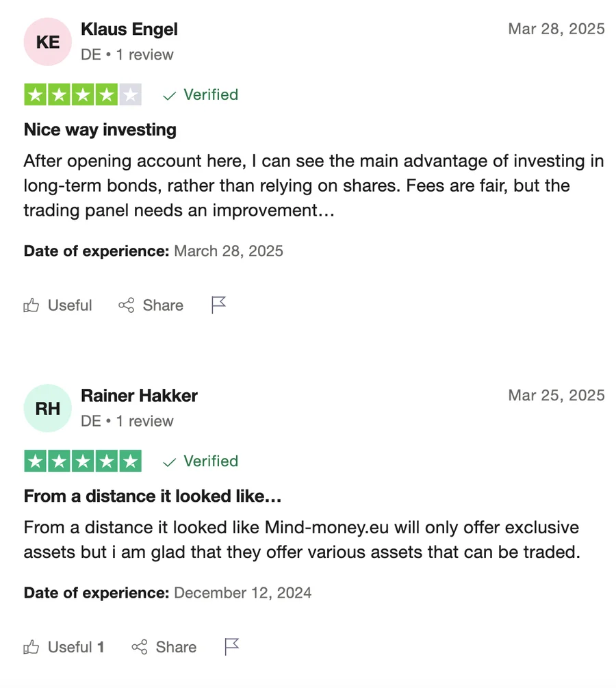Click the four-star rating on Klaus Engel's review
This screenshot has width=616, height=688.
point(83,95)
